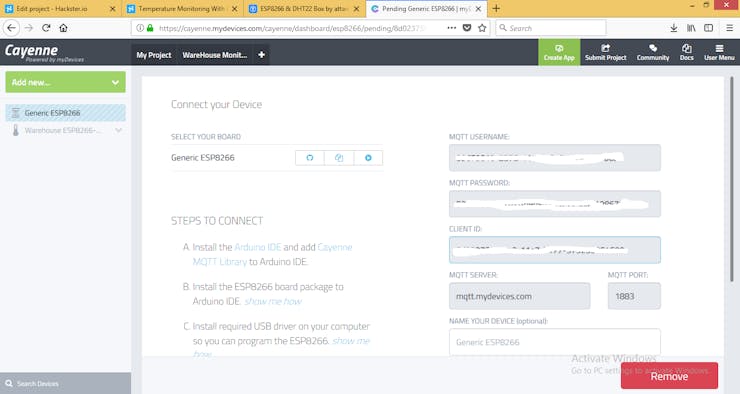Click the page vertical scrollbar

(x=732, y=179)
